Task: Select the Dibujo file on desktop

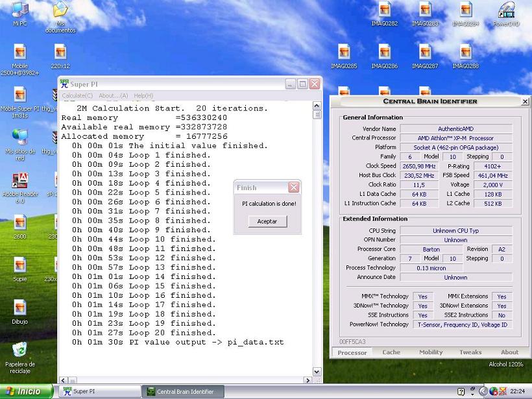Action: [19, 308]
